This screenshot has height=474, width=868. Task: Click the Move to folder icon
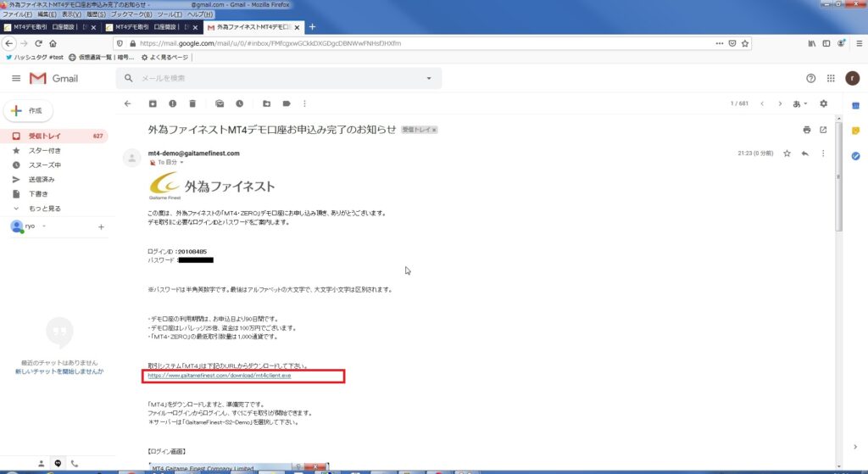[x=266, y=103]
